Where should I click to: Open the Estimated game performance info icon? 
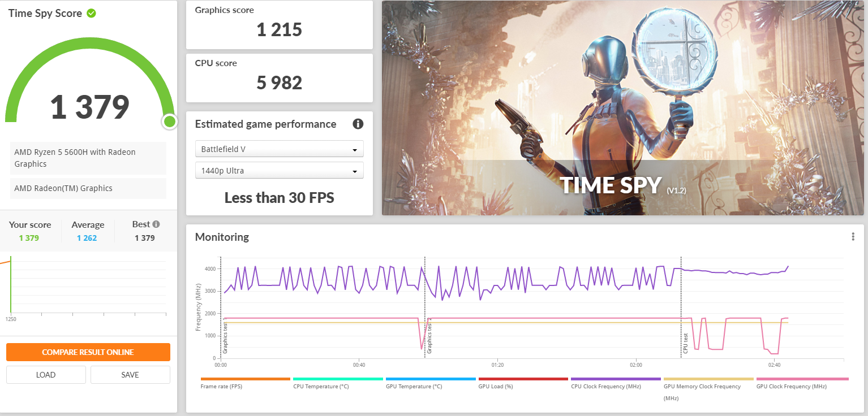(x=358, y=124)
